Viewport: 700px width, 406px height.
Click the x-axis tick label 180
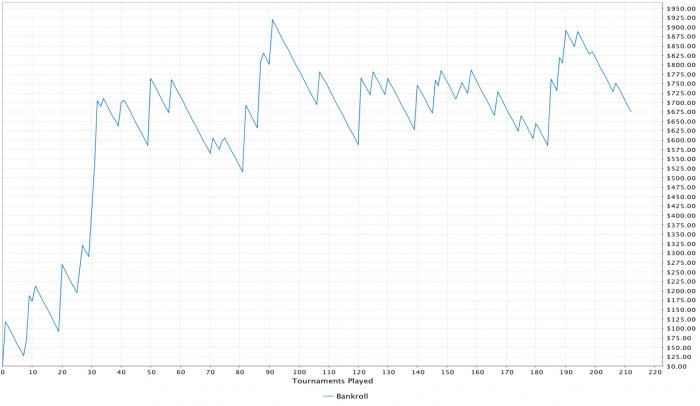coord(537,372)
